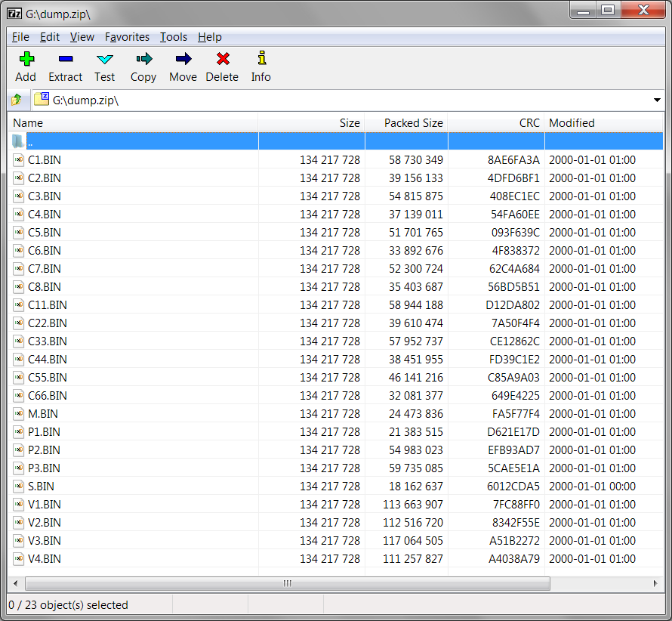Open the Tools menu
672x621 pixels.
tap(174, 37)
